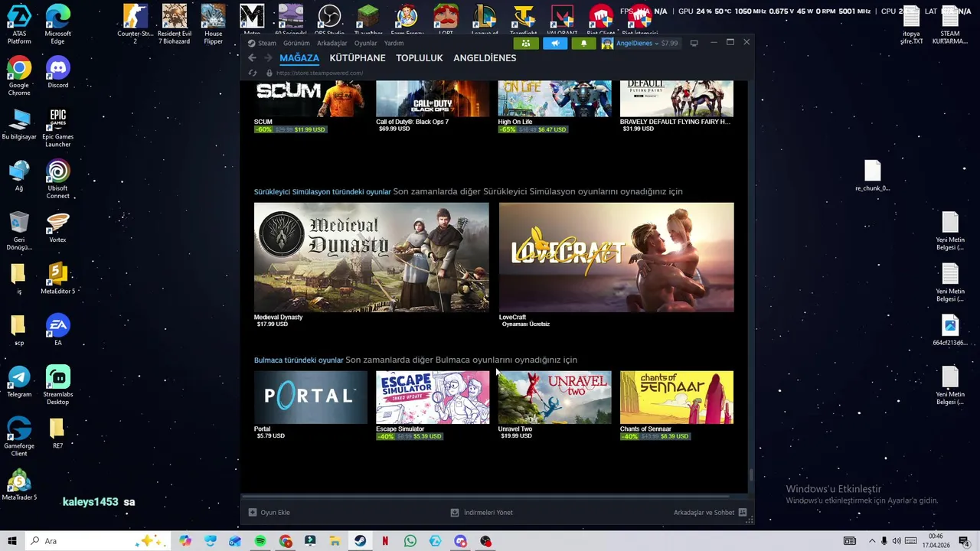Viewport: 980px width, 551px height.
Task: Follow the Sürükleyici Simülasyon türündeki oyunlar link
Action: click(322, 192)
